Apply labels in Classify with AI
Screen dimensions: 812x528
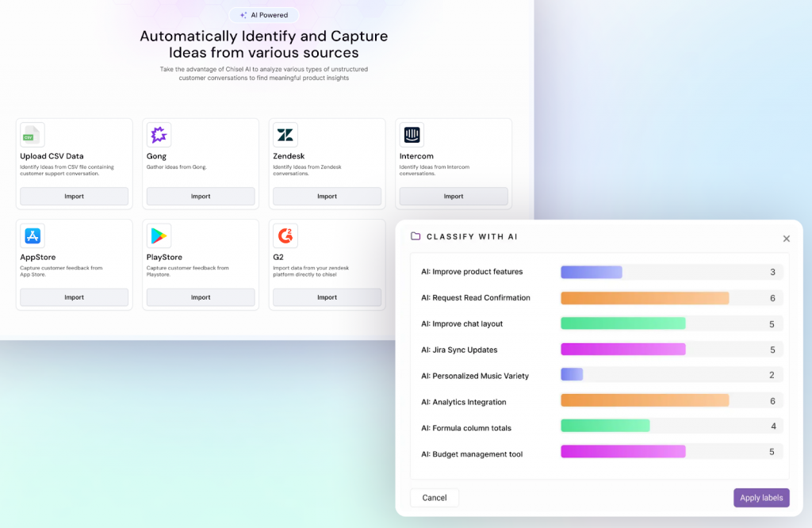(x=761, y=497)
